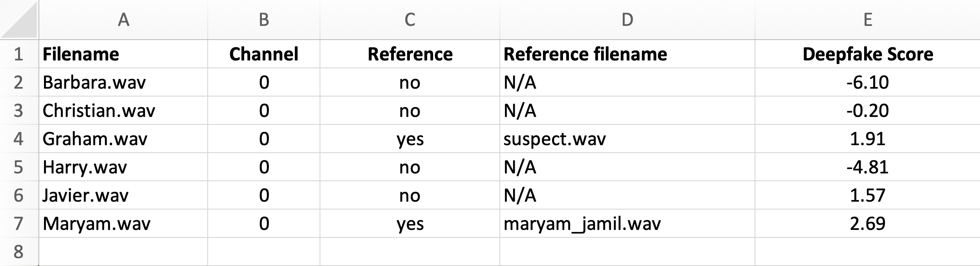Select the cell containing Barbara.wav

[x=123, y=82]
